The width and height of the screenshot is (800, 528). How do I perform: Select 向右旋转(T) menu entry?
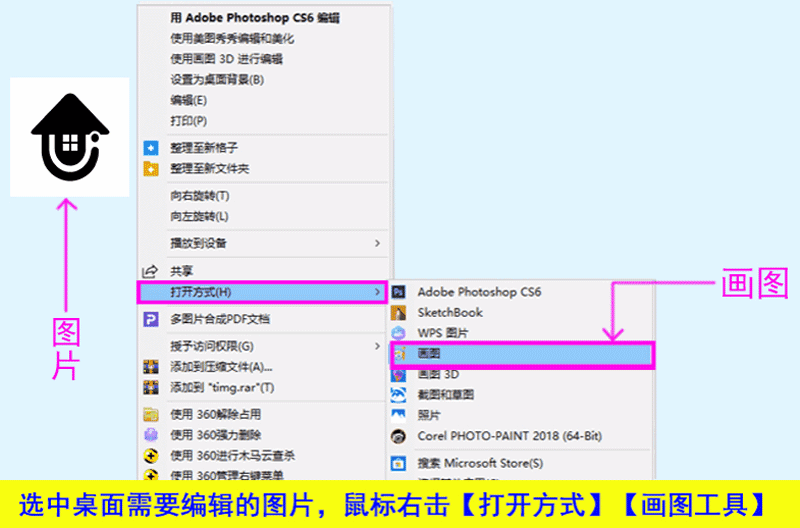[200, 196]
